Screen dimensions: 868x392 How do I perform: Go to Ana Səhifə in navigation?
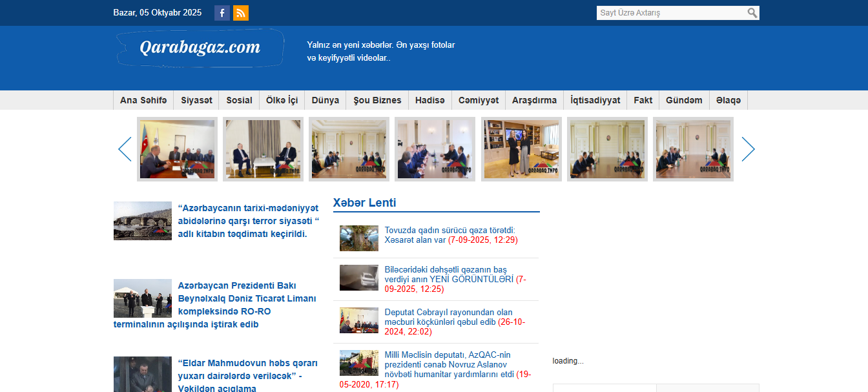[x=143, y=100]
